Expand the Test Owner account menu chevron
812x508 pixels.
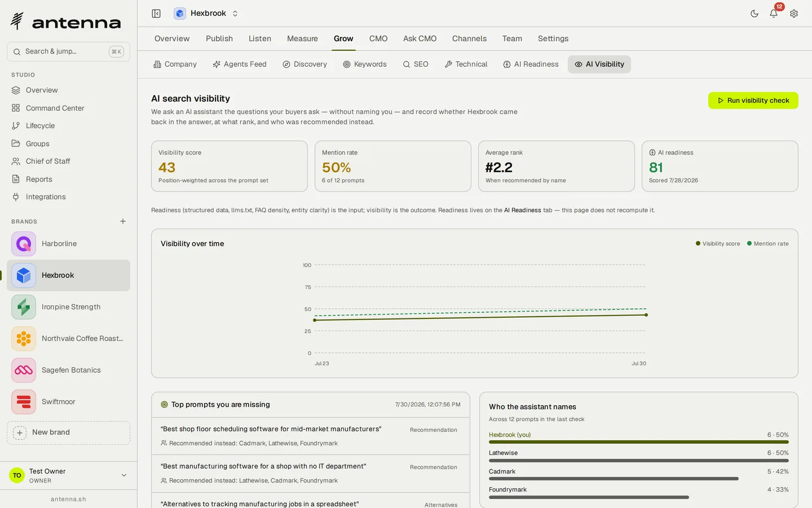124,475
